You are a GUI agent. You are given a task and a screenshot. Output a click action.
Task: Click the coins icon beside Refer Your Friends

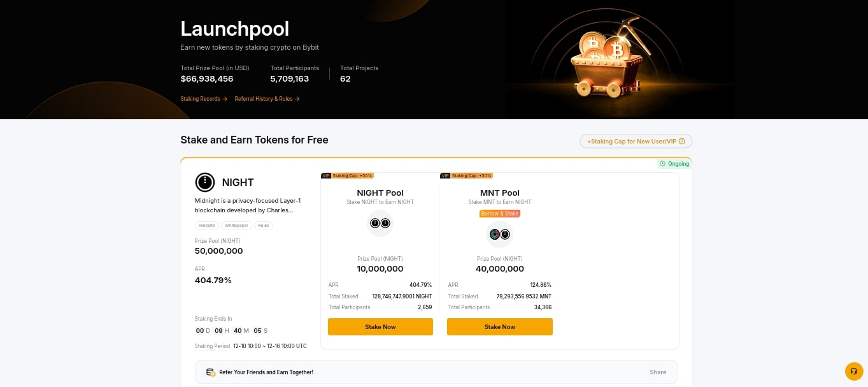click(210, 372)
